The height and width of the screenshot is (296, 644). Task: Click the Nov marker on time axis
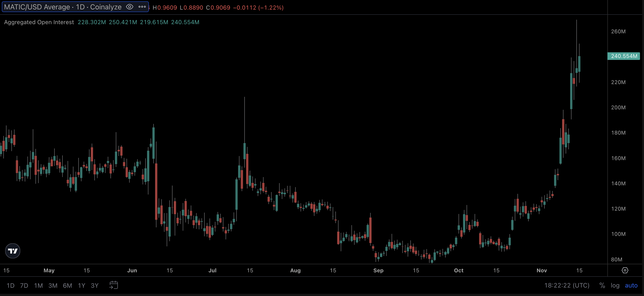tap(542, 271)
